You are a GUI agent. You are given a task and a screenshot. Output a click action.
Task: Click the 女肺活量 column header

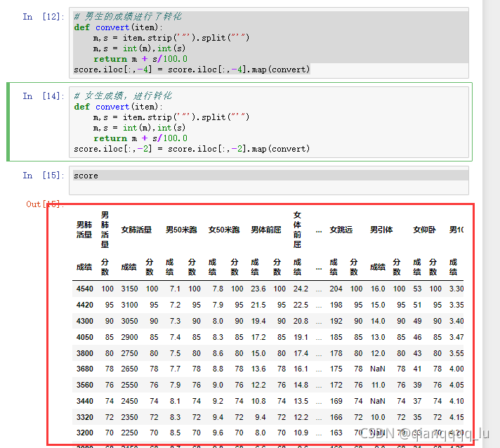coord(136,230)
